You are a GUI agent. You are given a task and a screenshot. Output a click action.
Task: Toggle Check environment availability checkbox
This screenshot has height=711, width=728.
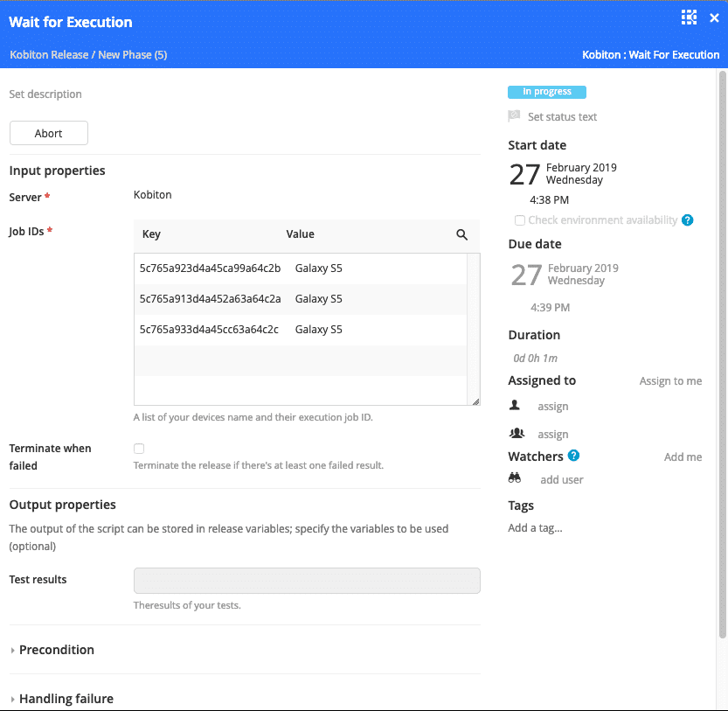point(520,220)
